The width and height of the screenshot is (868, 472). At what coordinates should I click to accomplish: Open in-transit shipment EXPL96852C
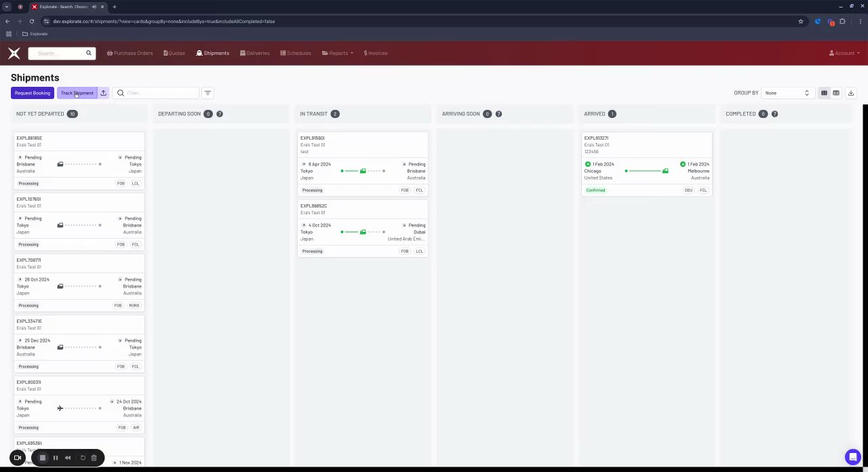coord(363,229)
